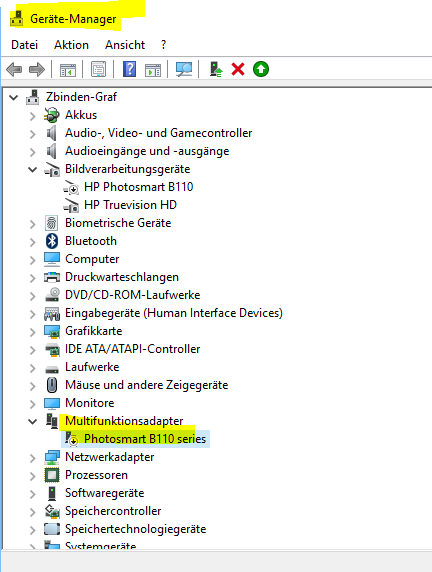Expand the Laufwerke category
The width and height of the screenshot is (432, 572).
click(x=32, y=368)
